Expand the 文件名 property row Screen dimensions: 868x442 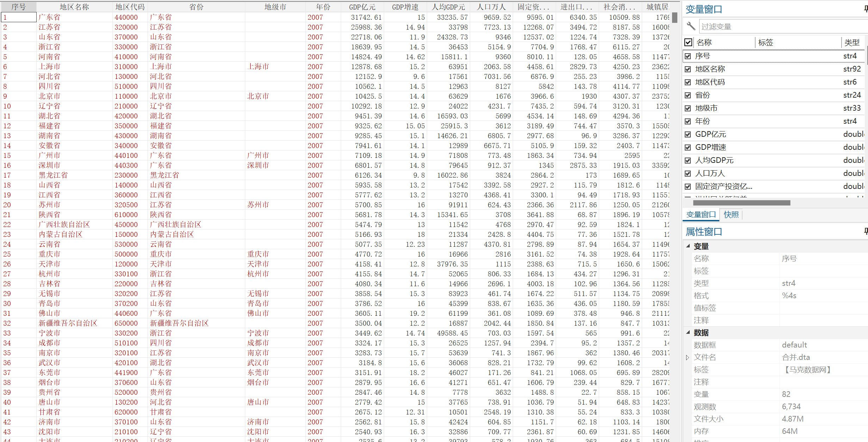pos(687,357)
